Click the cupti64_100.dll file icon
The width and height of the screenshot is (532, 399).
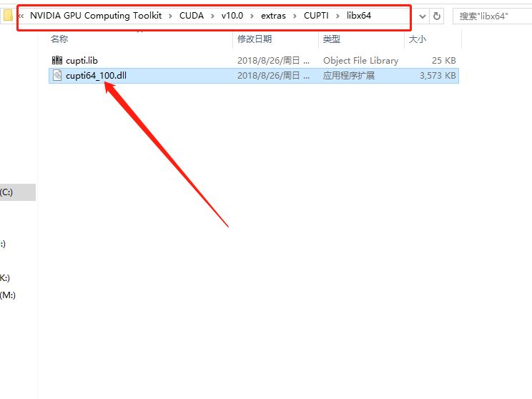pyautogui.click(x=57, y=76)
